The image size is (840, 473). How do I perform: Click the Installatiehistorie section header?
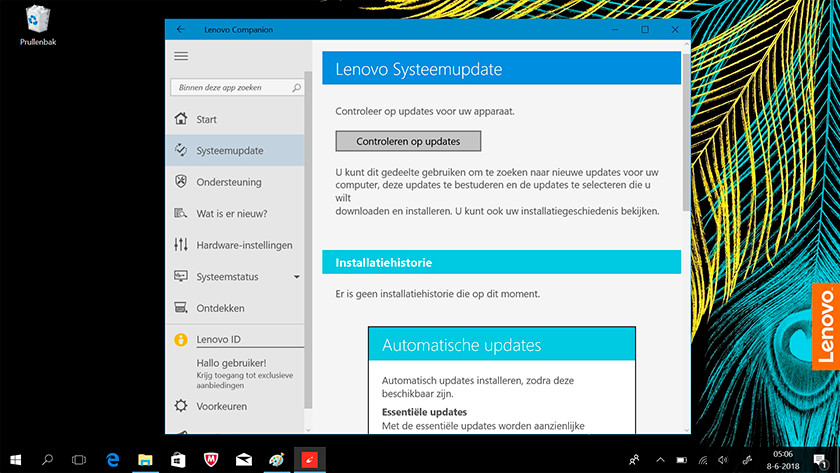click(501, 262)
